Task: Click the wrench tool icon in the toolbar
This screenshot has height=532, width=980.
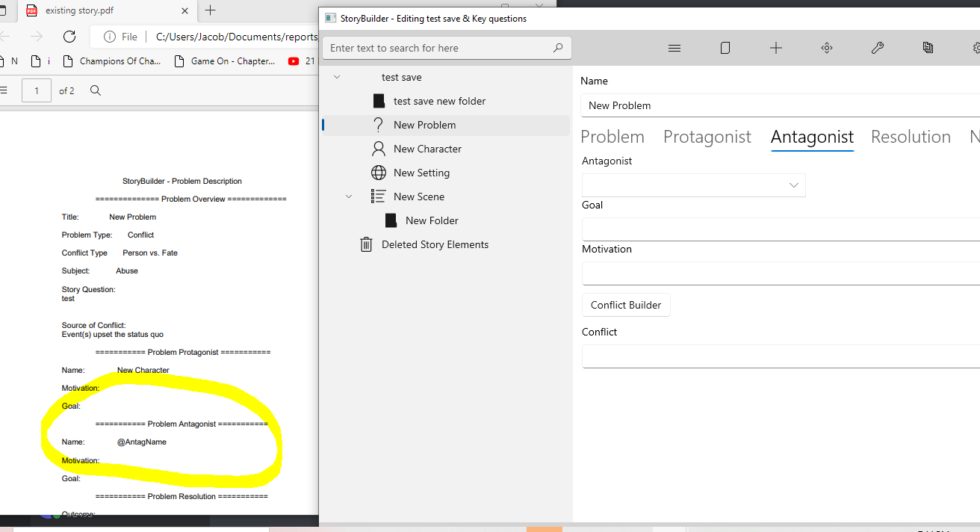Action: click(x=878, y=47)
